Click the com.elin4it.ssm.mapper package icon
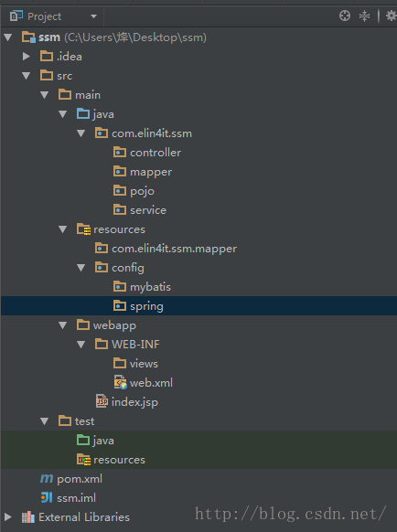Screen dimensions: 397x532 (x=102, y=248)
